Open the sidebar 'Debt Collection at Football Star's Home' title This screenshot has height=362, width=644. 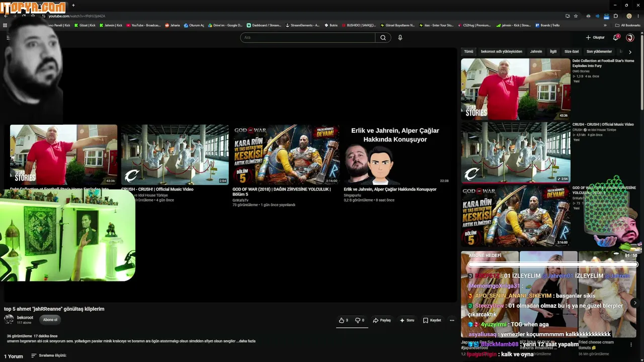(x=603, y=63)
